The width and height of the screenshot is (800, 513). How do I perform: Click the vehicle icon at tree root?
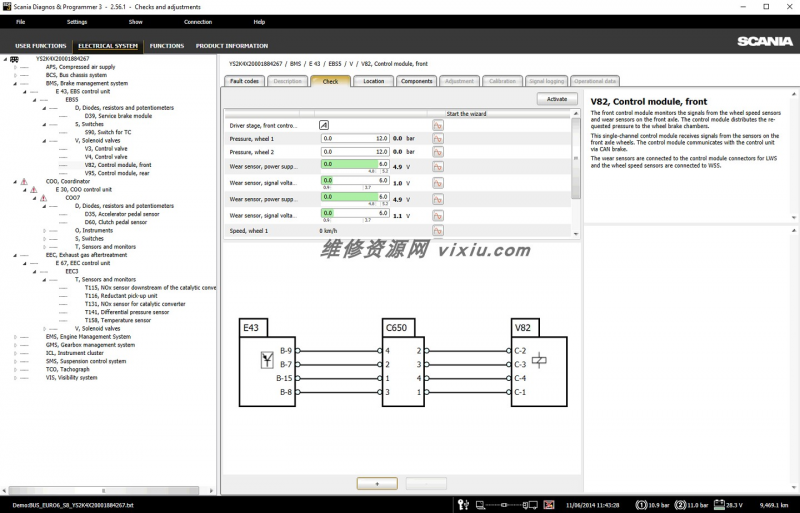click(14, 59)
